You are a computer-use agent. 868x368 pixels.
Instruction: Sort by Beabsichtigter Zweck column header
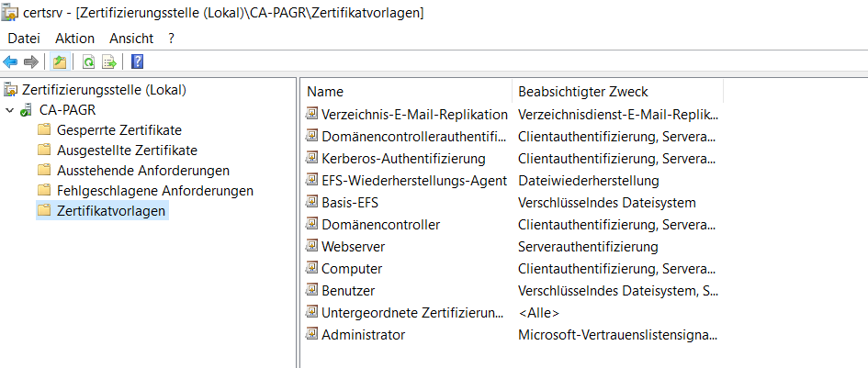tap(618, 91)
